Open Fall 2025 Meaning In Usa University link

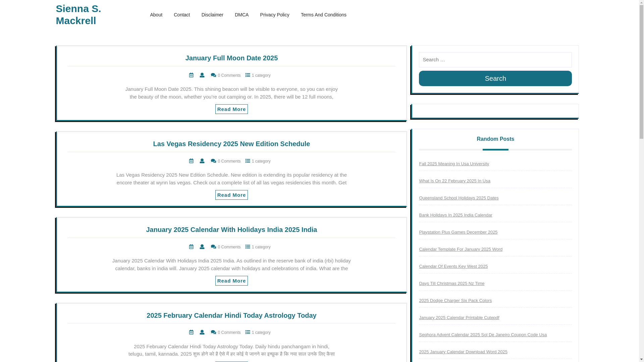pyautogui.click(x=454, y=164)
